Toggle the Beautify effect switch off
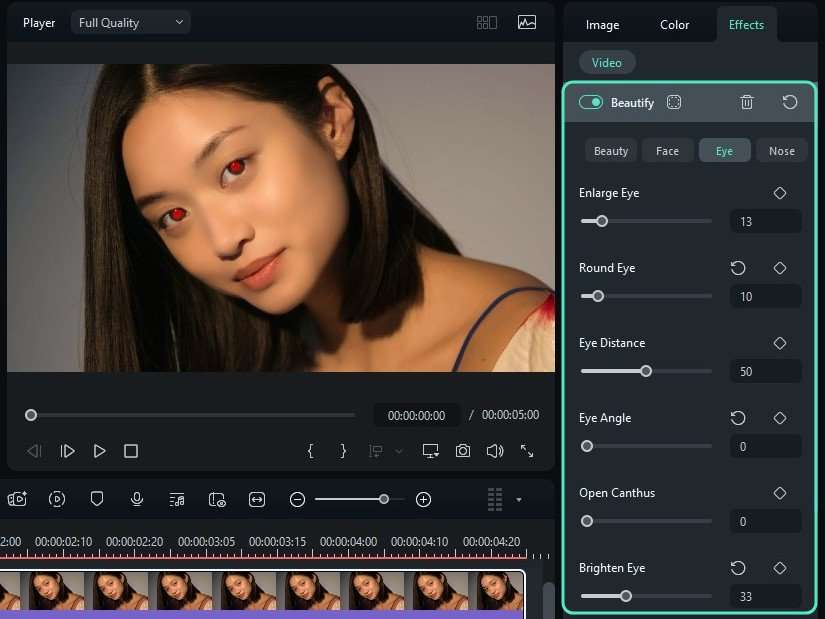The image size is (825, 619). (x=590, y=102)
